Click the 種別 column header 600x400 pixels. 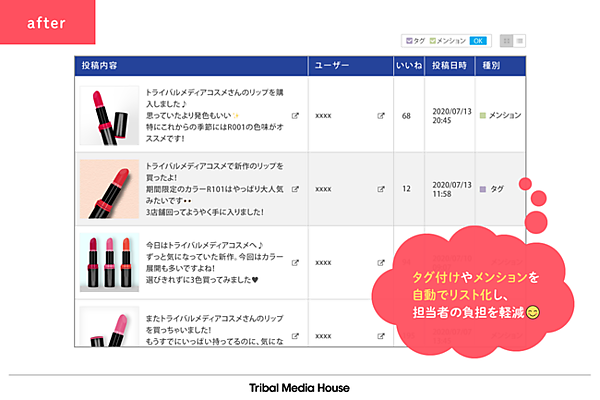pos(500,66)
